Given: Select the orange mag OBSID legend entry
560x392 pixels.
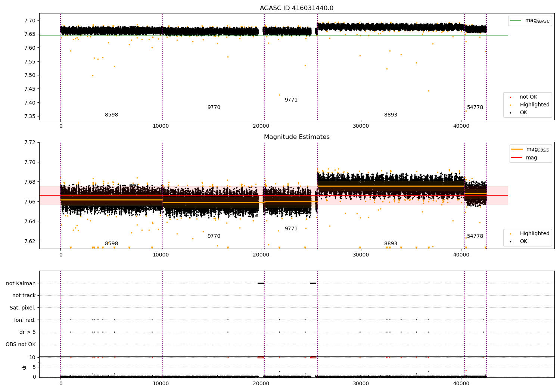Looking at the screenshot, I should [531, 149].
